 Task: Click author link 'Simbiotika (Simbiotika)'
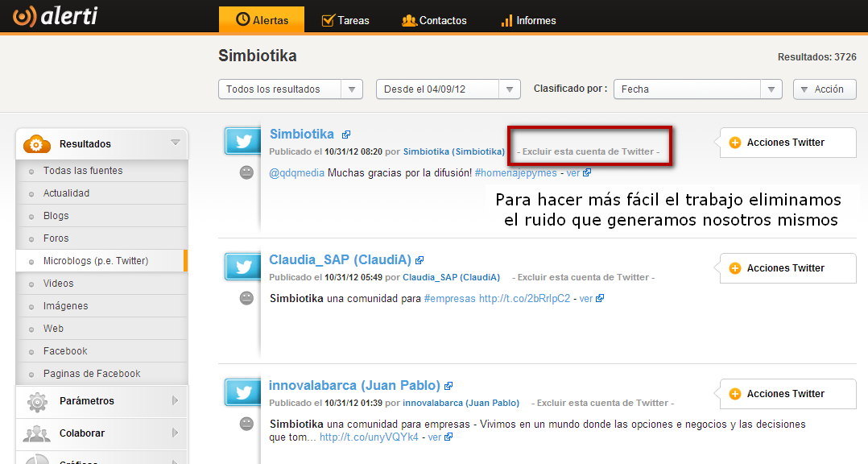point(454,151)
